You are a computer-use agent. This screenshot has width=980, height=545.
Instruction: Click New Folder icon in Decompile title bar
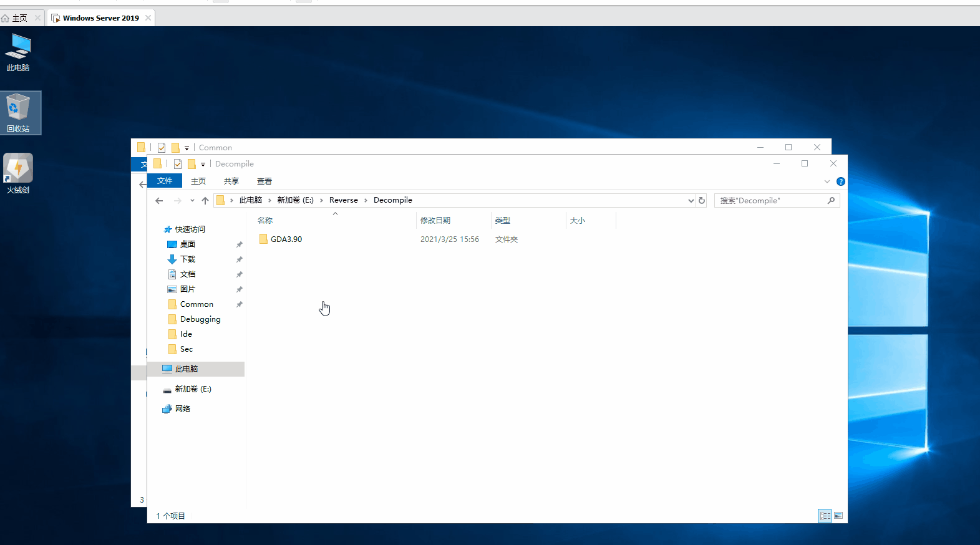[192, 164]
